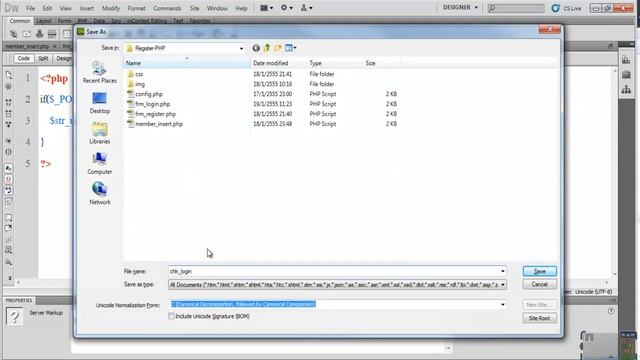
Task: Sort by the Name column header
Action: (187, 63)
